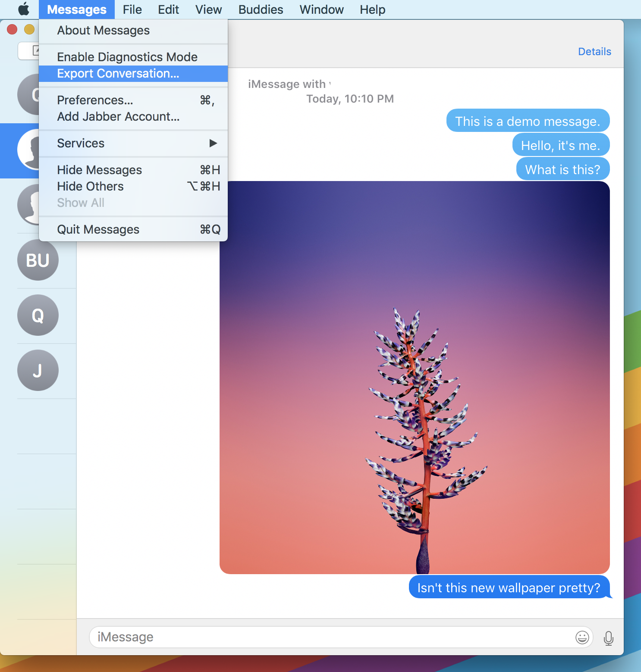Click the microphone dictation icon

tap(609, 638)
